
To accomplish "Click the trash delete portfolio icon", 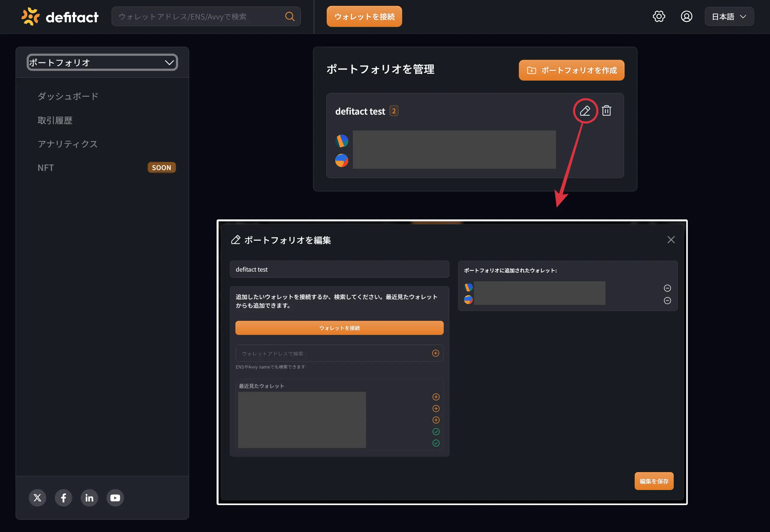I will tap(606, 111).
